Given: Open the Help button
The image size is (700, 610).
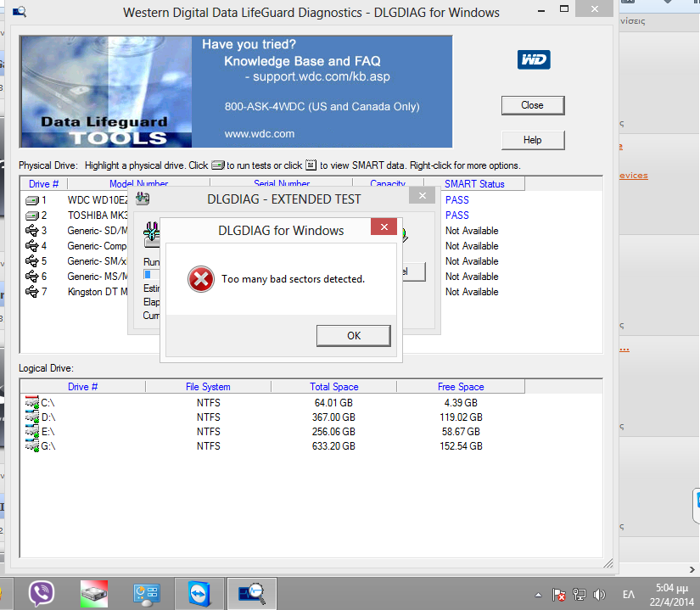Looking at the screenshot, I should 533,140.
